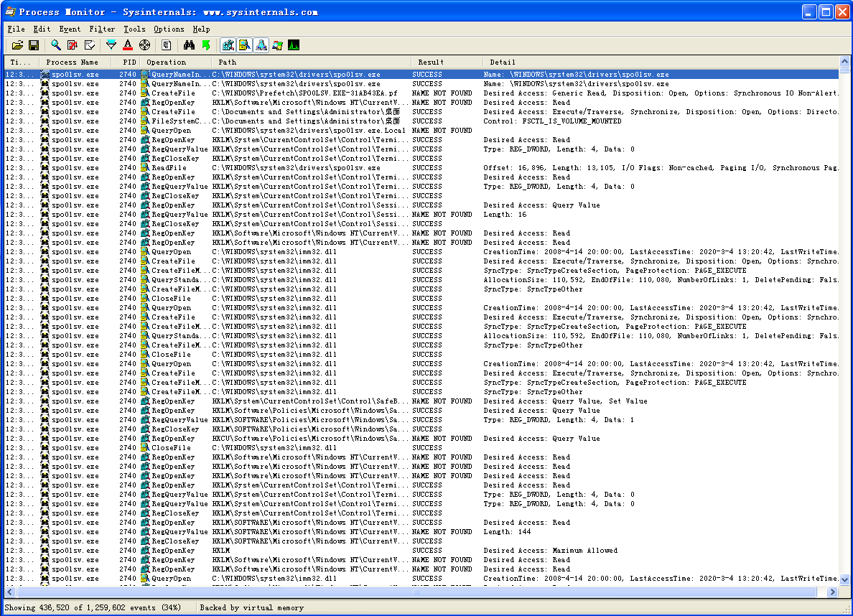Click the Save floppy disk icon
This screenshot has height=616, width=853.
click(x=34, y=45)
